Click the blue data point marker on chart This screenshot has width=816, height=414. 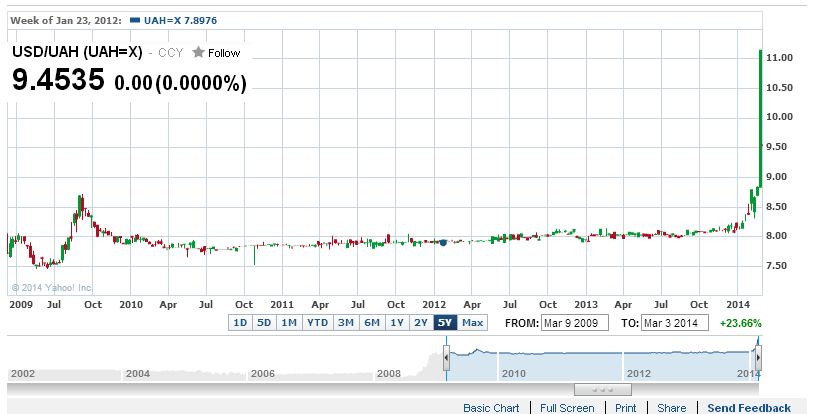(443, 242)
